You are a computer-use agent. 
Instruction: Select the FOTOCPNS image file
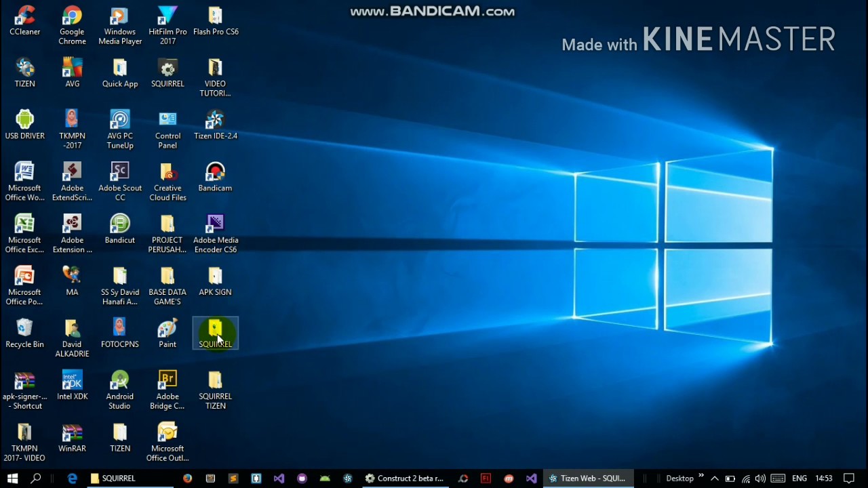point(120,333)
